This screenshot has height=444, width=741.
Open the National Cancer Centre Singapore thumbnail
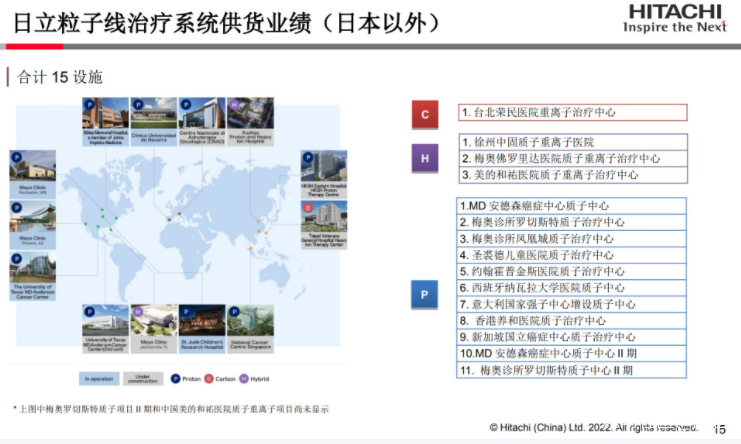(250, 329)
